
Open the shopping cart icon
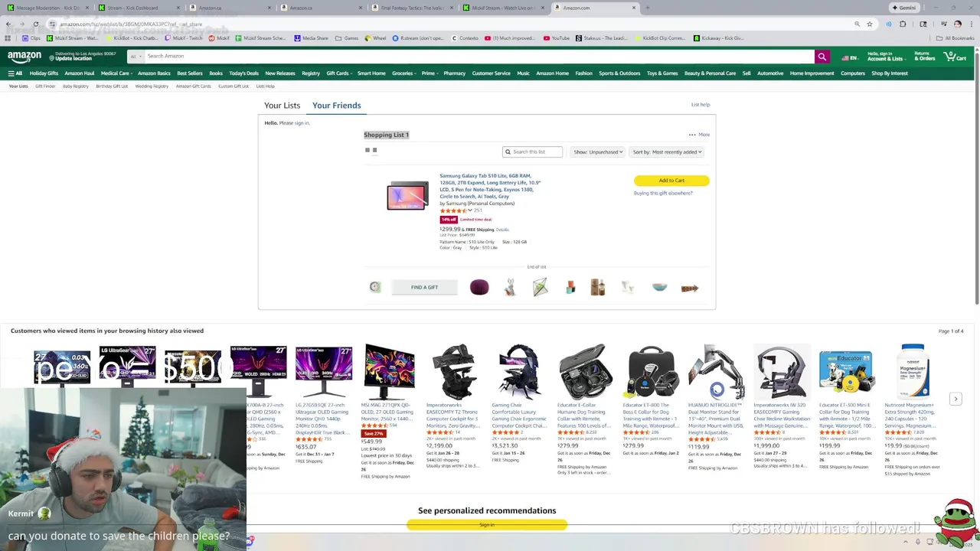pos(955,57)
